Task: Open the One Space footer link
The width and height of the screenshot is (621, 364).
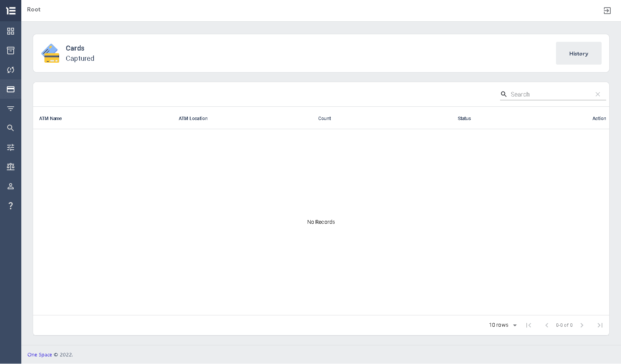Action: [39, 355]
